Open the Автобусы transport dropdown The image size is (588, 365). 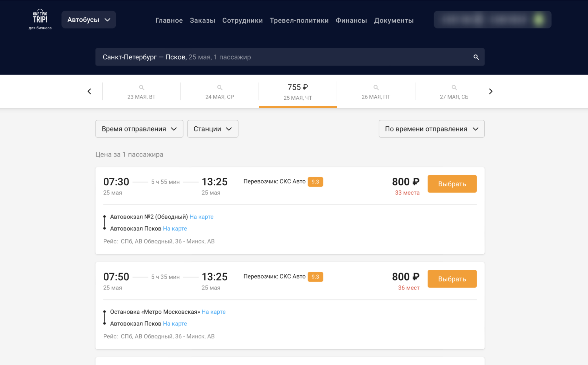click(88, 20)
